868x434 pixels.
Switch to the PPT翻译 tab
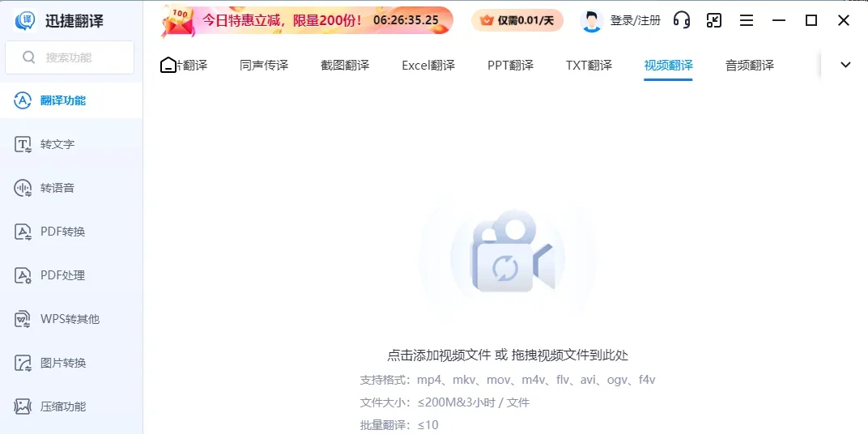tap(510, 66)
